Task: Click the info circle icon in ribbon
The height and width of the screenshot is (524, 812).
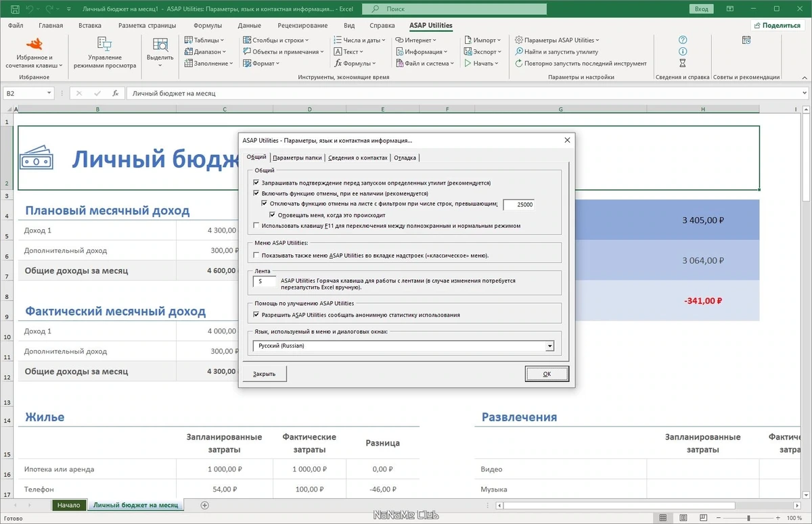Action: click(683, 51)
